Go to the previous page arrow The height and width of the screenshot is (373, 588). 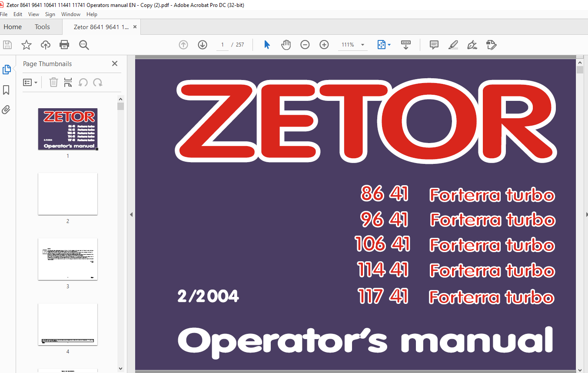[183, 45]
